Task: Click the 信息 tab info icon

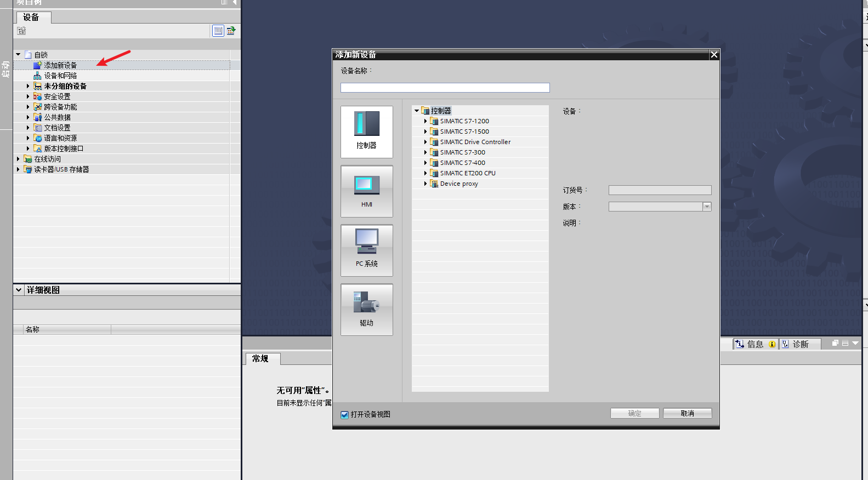Action: click(x=772, y=344)
